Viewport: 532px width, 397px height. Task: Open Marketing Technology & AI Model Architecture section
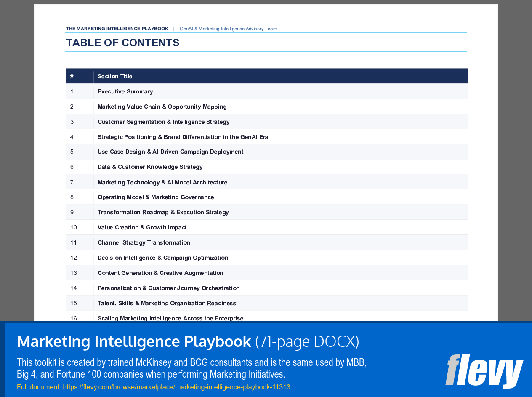162,182
